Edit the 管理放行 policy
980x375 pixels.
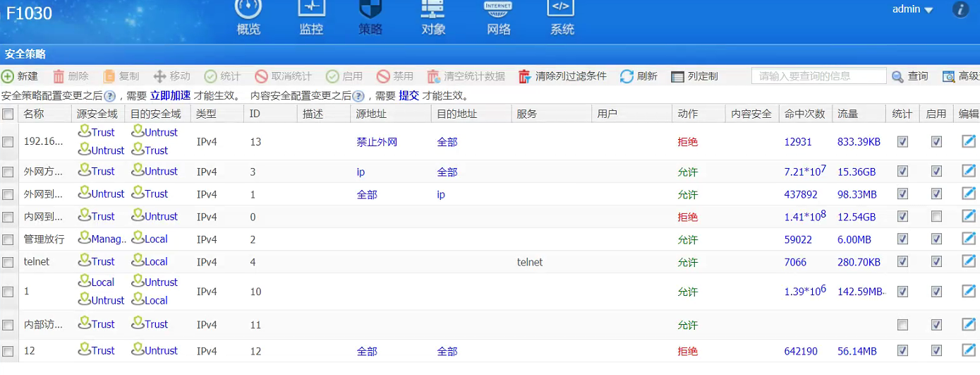969,239
